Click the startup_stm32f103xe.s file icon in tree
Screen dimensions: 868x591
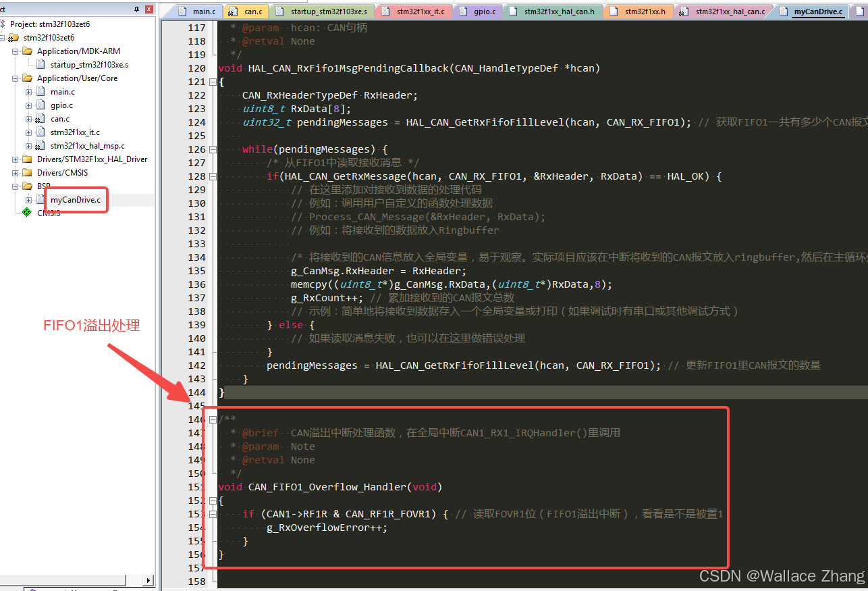(x=42, y=65)
